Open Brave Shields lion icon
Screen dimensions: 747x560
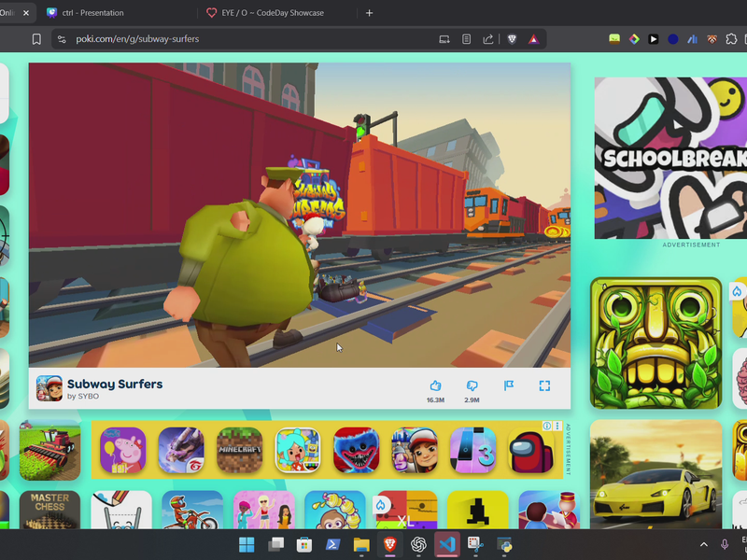click(512, 39)
